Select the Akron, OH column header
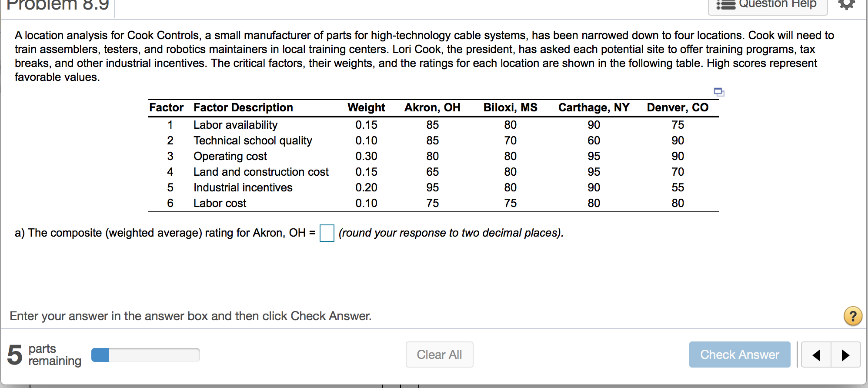Screen dimensions: 868x388 coord(432,107)
